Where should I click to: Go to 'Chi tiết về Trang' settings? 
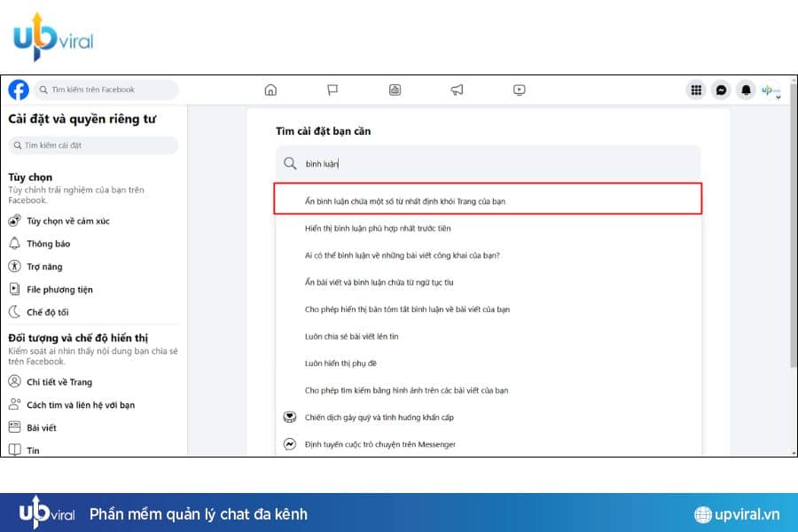click(59, 382)
